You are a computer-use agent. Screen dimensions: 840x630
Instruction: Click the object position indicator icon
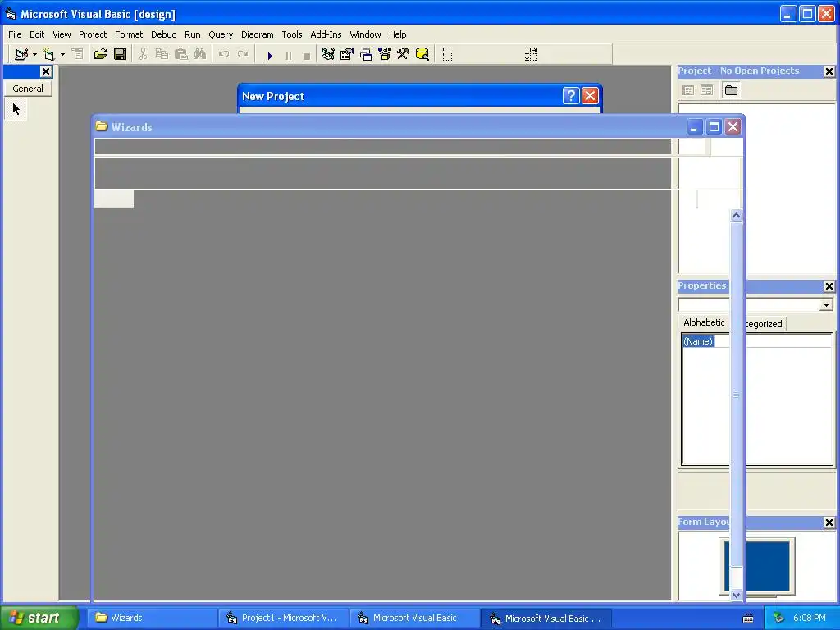pos(446,55)
